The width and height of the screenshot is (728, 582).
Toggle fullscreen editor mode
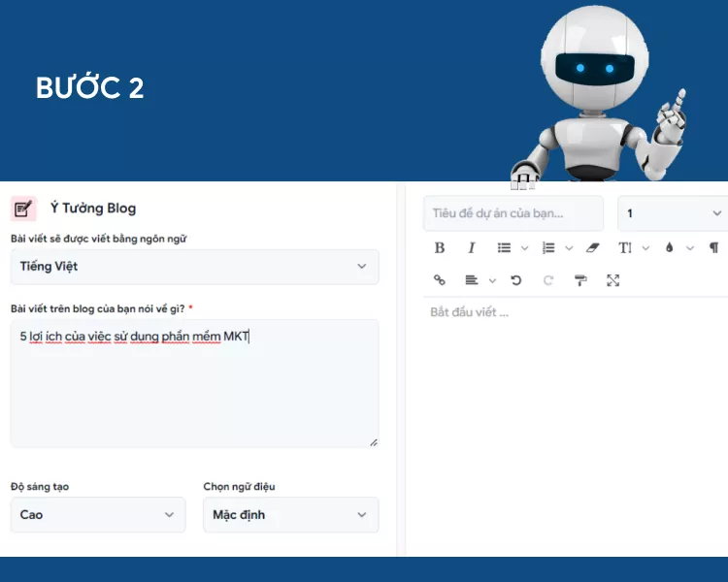click(612, 280)
